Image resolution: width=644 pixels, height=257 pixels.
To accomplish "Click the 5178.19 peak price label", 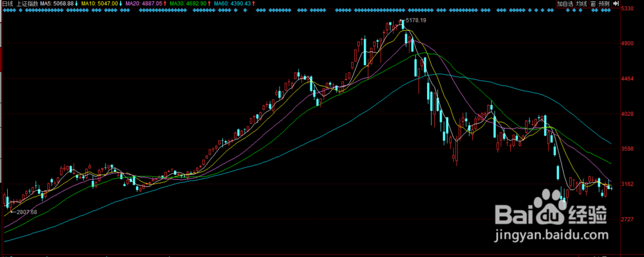I will pyautogui.click(x=415, y=20).
